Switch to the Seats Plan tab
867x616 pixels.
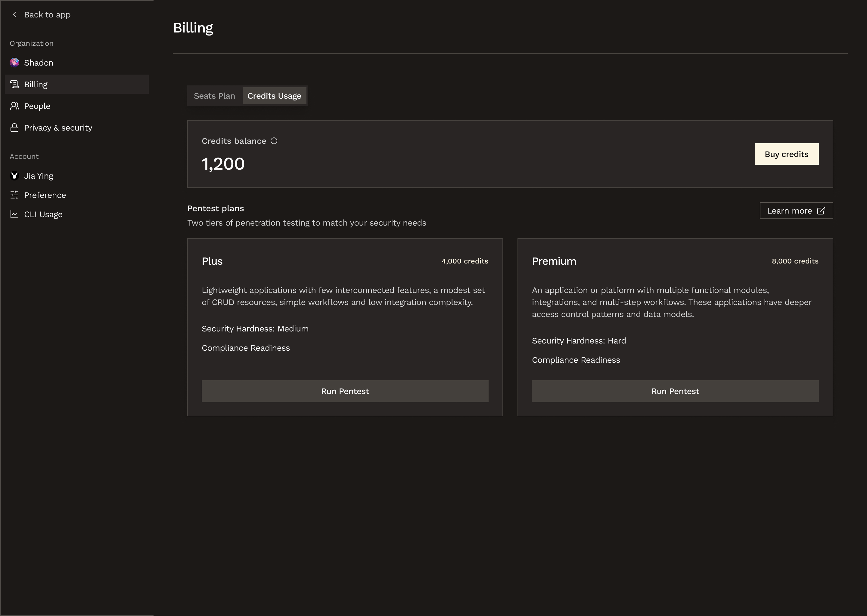214,96
